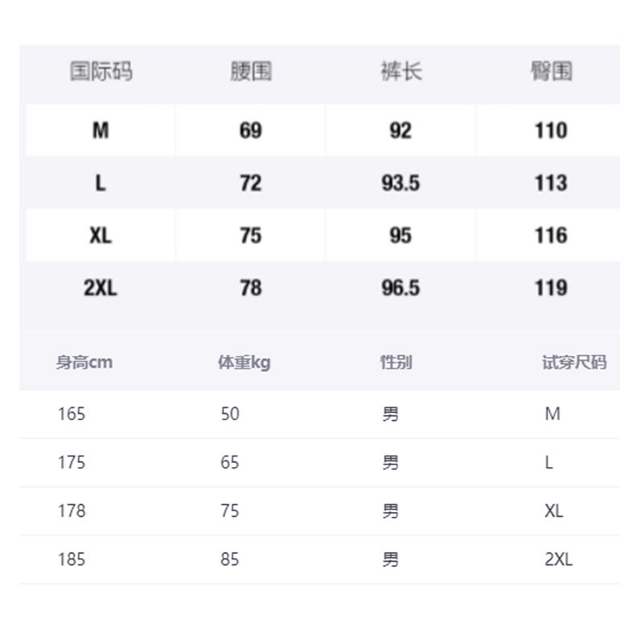The width and height of the screenshot is (644, 644).
Task: Click the 体重kg column header
Action: [244, 362]
